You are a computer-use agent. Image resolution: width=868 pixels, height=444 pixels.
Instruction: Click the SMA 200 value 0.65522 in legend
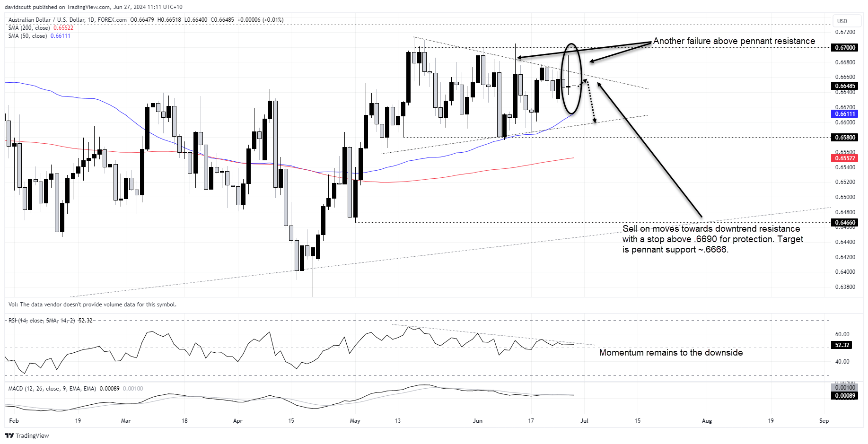(x=63, y=28)
